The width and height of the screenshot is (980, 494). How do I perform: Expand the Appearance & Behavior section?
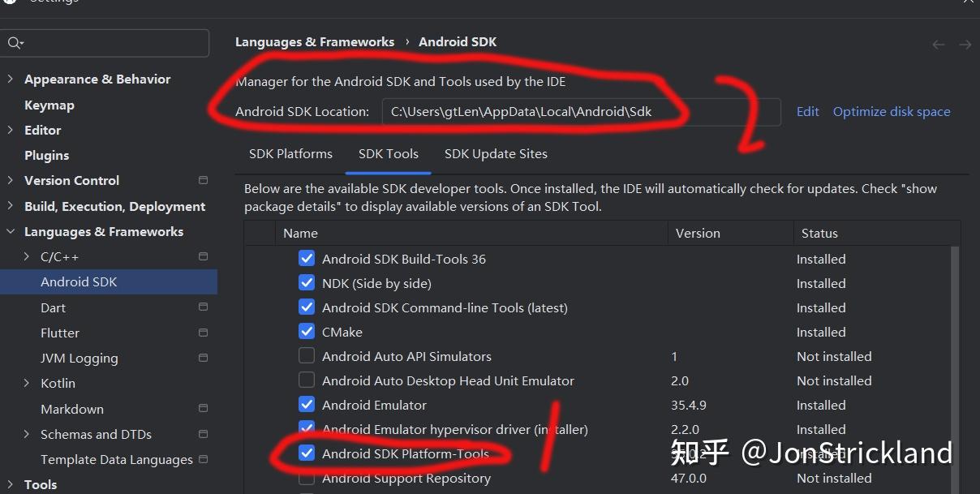point(10,79)
